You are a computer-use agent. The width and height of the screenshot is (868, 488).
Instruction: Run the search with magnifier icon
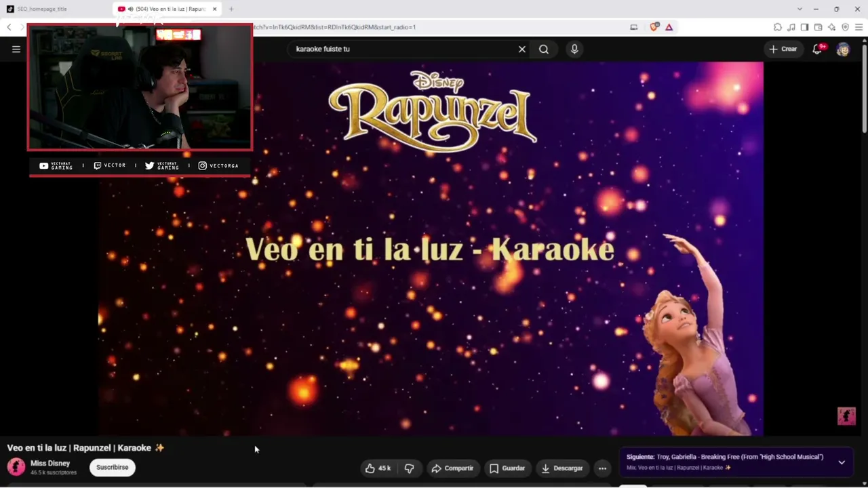pos(544,49)
